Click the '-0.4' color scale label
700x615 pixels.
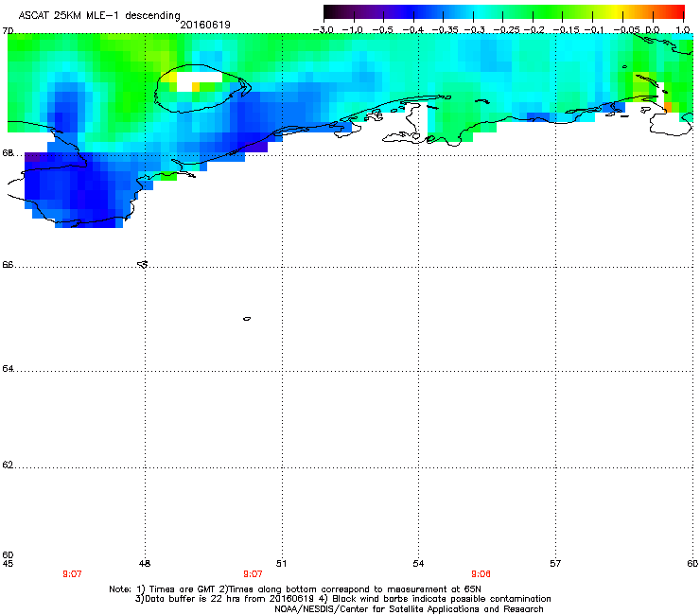point(412,29)
